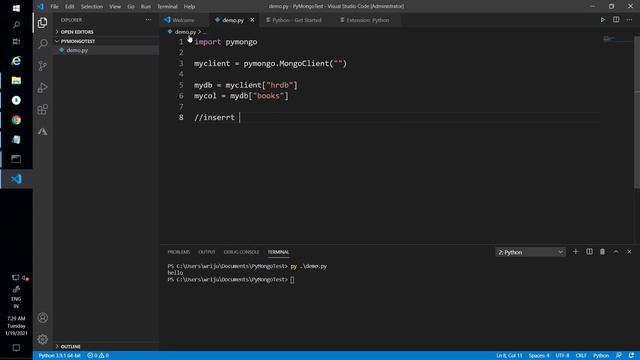
Task: Close the terminal panel
Action: coord(629,252)
